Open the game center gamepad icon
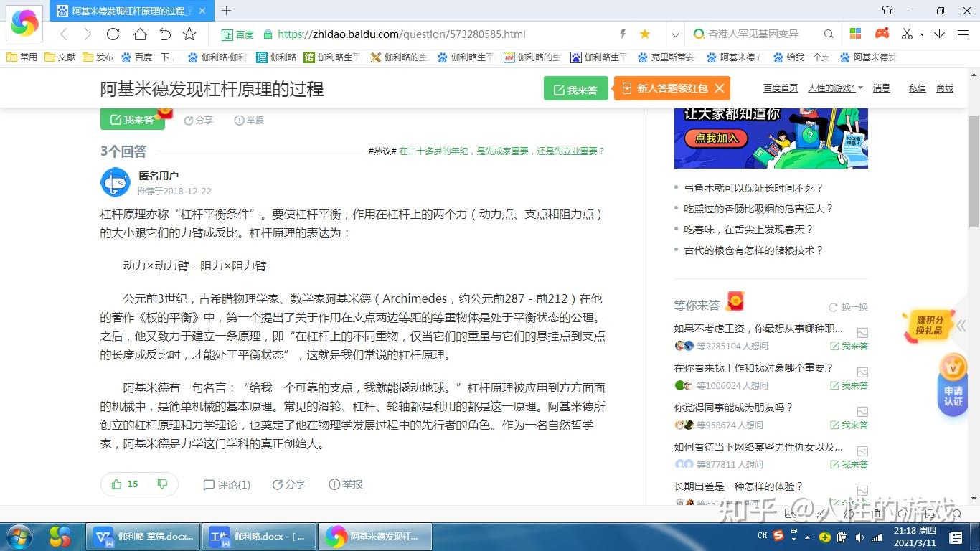Screen dimensions: 980x551 click(881, 33)
